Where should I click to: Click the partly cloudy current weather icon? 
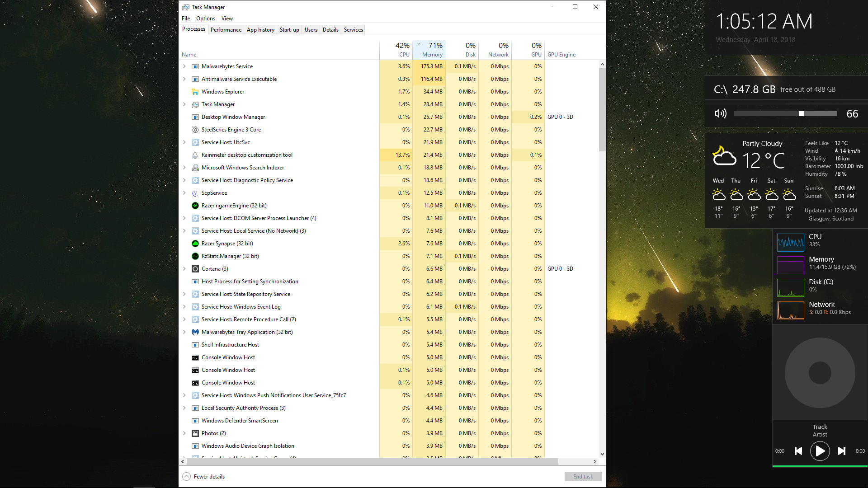coord(724,156)
